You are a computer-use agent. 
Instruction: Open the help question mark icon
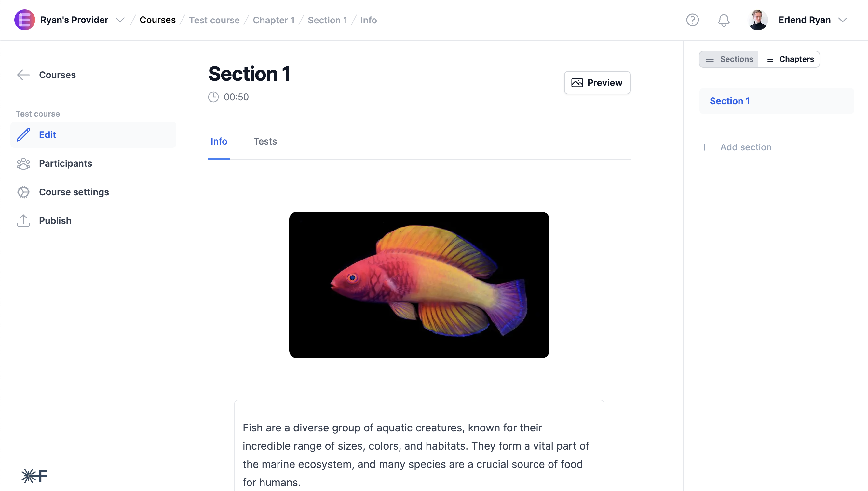(x=692, y=20)
